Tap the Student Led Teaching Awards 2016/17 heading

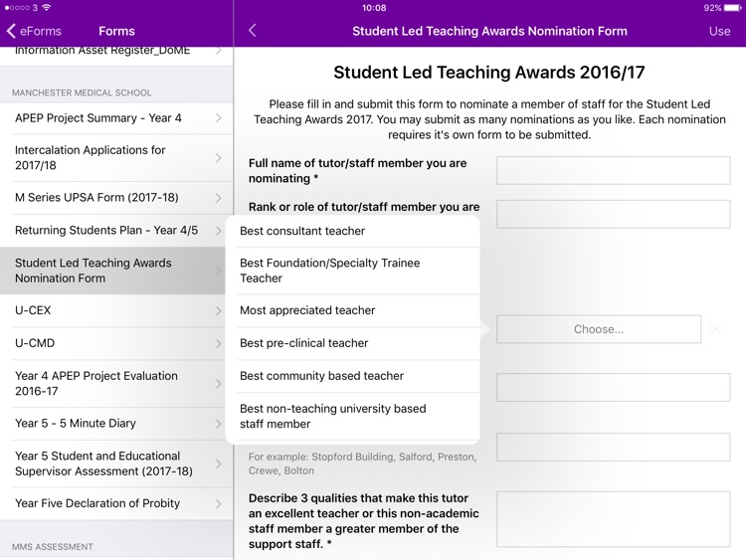(x=489, y=73)
